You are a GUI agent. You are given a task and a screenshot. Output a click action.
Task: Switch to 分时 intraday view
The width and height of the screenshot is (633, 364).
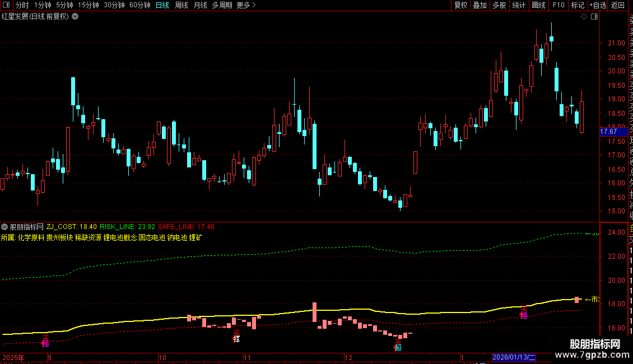(22, 5)
